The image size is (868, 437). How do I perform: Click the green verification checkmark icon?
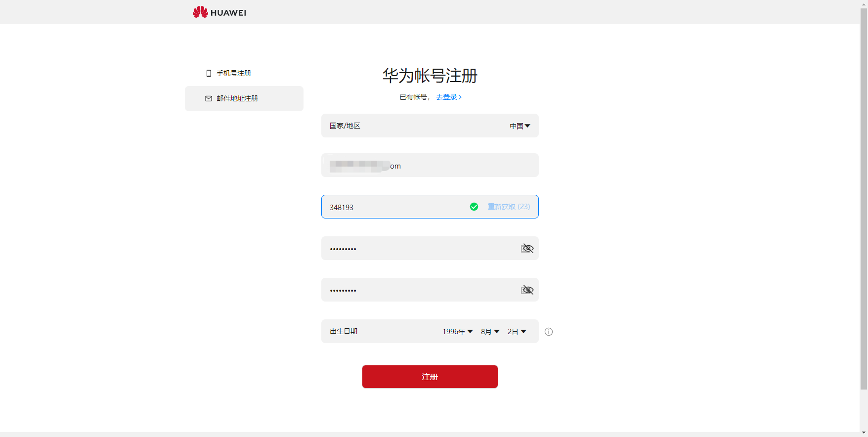pos(474,207)
